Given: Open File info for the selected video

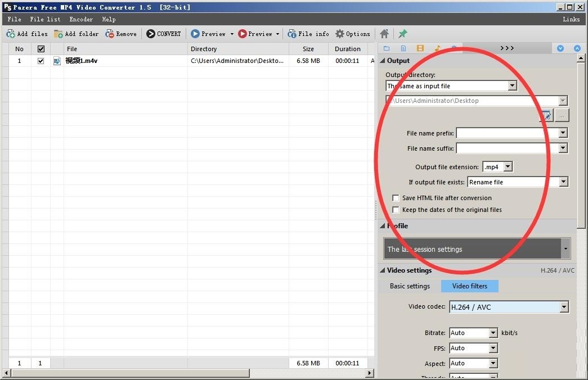Looking at the screenshot, I should click(x=308, y=34).
